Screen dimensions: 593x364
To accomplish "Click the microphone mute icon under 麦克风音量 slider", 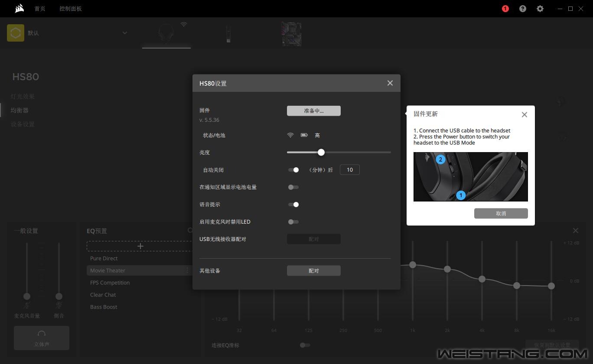I will point(27,306).
